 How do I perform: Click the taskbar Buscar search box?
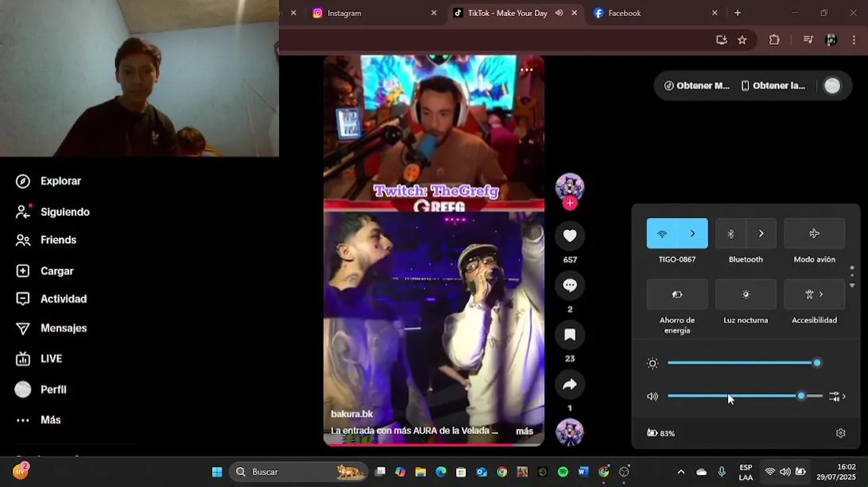coord(299,472)
